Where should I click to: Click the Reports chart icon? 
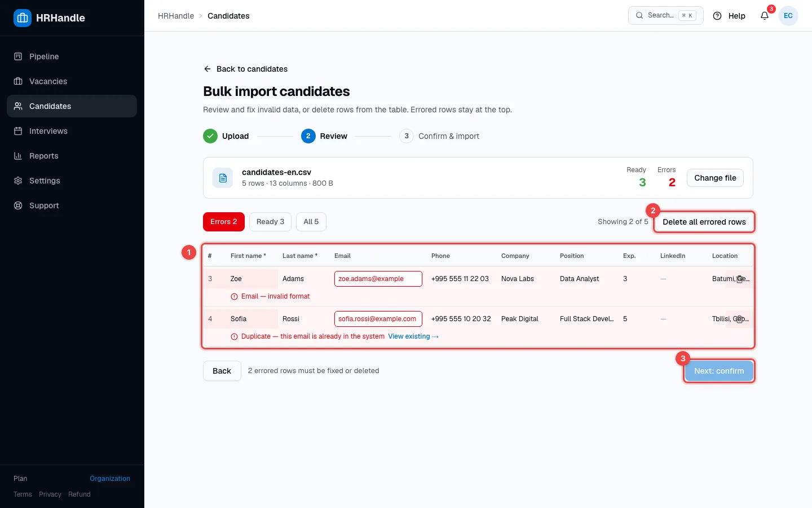(x=18, y=156)
